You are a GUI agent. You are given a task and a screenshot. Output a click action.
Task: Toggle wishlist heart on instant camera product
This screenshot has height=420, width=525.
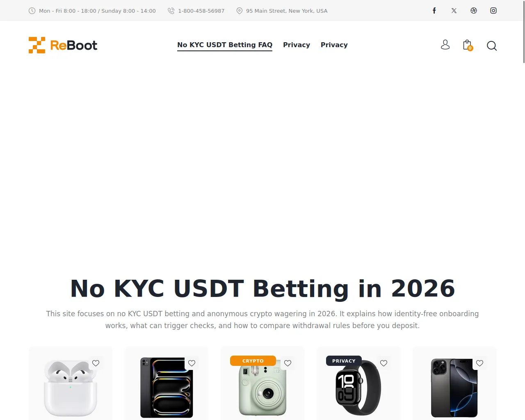point(288,363)
